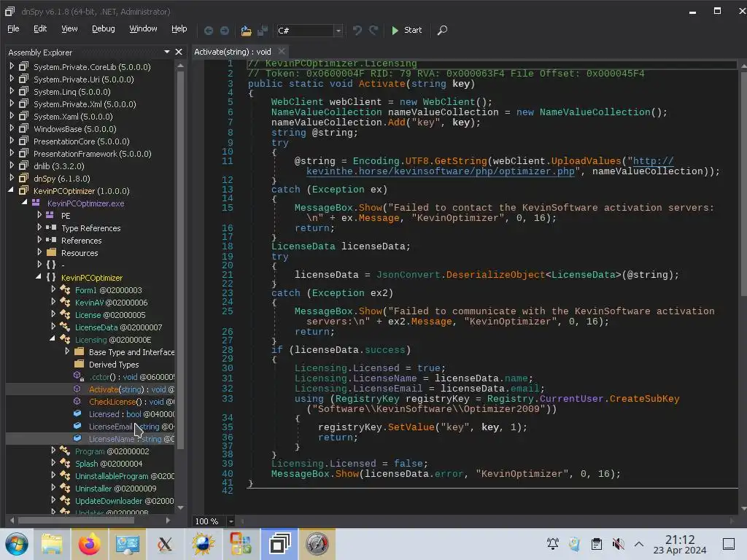The image size is (747, 560).
Task: Click the Redo toolbar icon
Action: pos(373,31)
